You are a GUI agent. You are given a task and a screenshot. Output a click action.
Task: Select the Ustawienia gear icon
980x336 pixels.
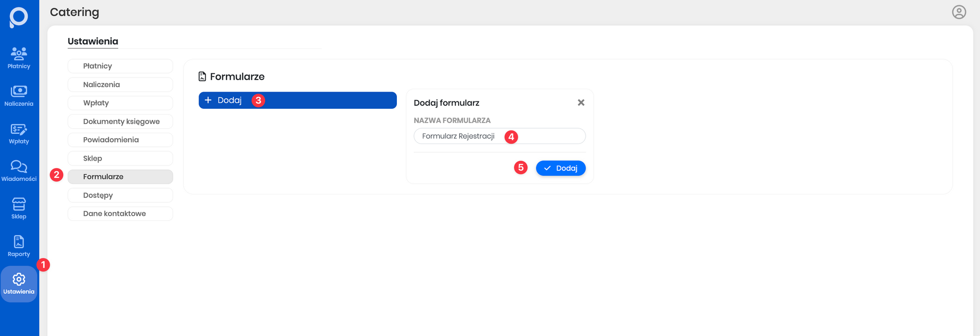click(x=19, y=284)
